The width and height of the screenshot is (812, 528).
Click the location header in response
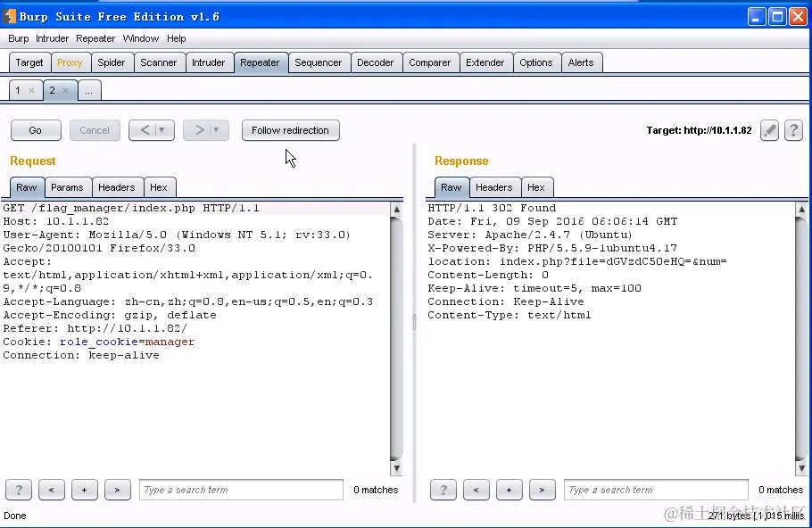[x=577, y=261]
